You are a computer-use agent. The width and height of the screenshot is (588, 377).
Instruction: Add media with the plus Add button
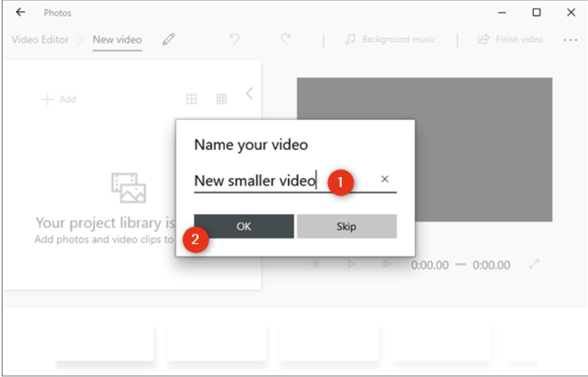pyautogui.click(x=59, y=99)
